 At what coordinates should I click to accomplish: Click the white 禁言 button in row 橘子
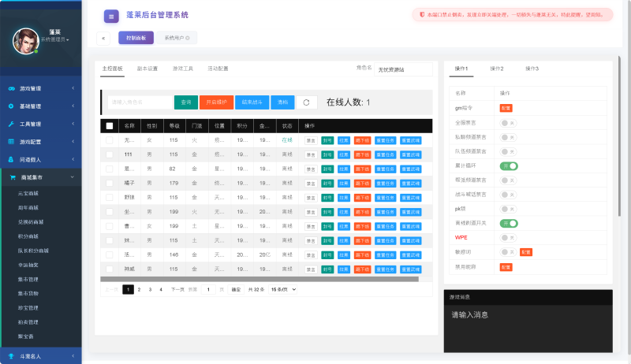(311, 184)
